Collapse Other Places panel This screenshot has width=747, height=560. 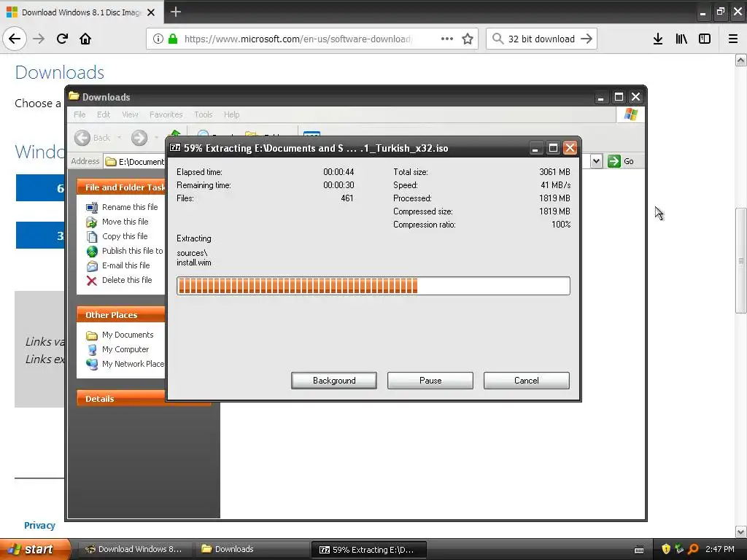click(120, 315)
